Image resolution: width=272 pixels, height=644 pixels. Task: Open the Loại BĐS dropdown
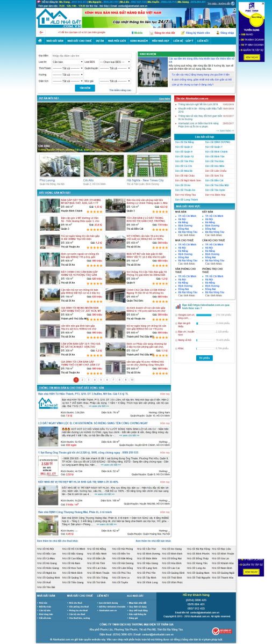click(114, 62)
